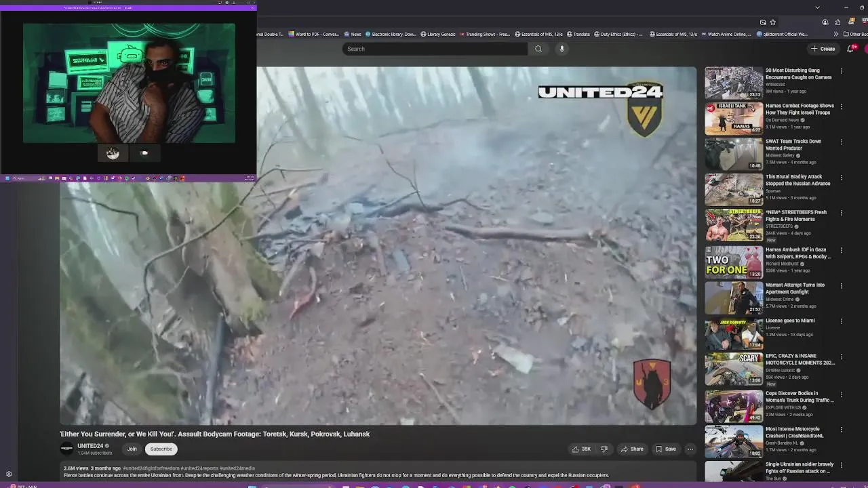The image size is (868, 488).
Task: Open the UNITED24 channel name link
Action: tap(90, 446)
